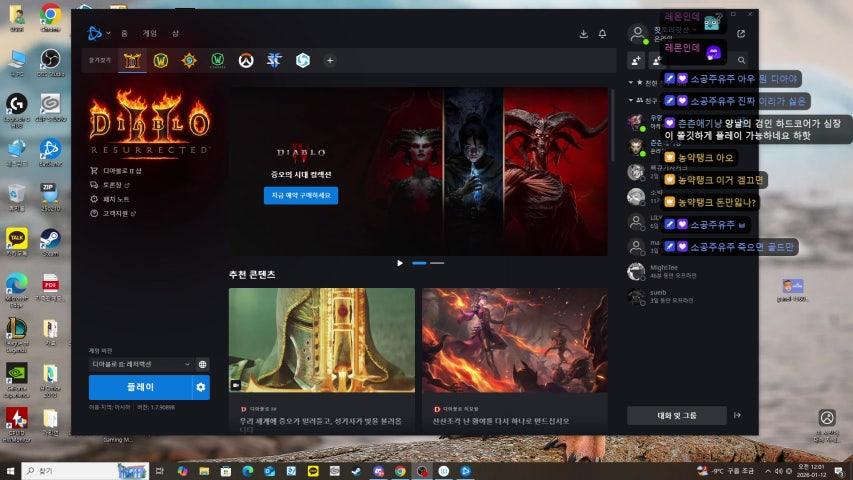Open the StarCraft game icon
This screenshot has width=853, height=480.
(x=274, y=60)
